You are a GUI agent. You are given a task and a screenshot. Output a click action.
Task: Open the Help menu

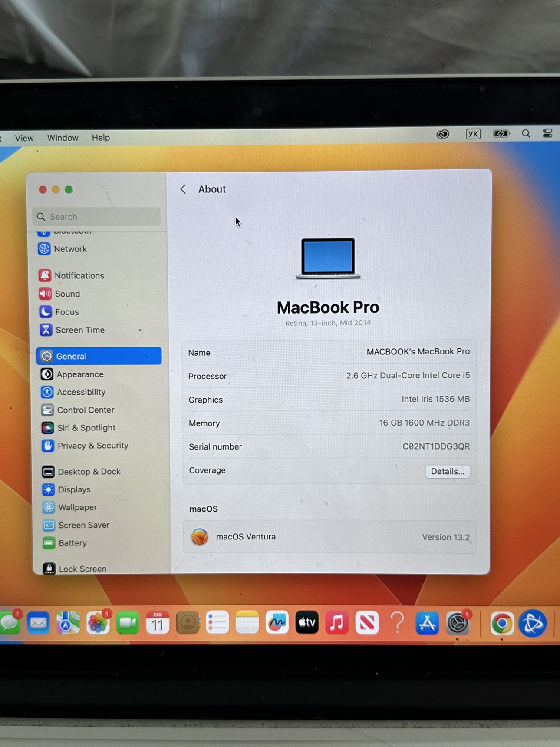tap(101, 138)
